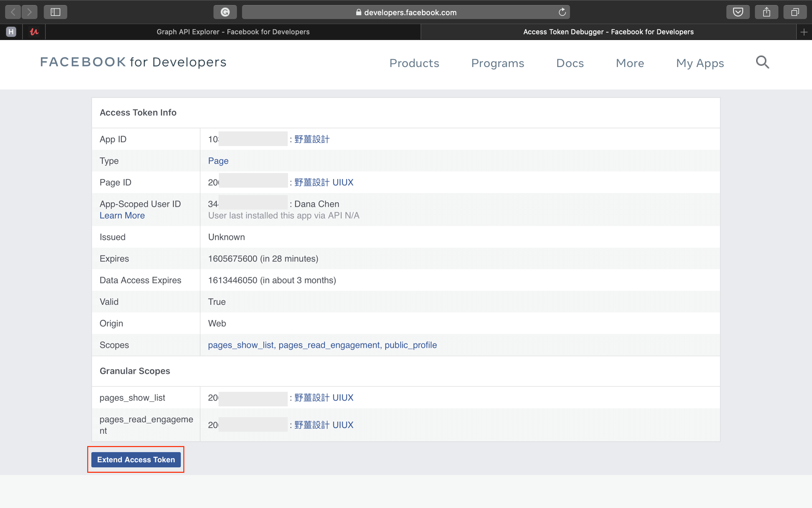The width and height of the screenshot is (812, 508).
Task: Click the Page type link
Action: coord(218,161)
